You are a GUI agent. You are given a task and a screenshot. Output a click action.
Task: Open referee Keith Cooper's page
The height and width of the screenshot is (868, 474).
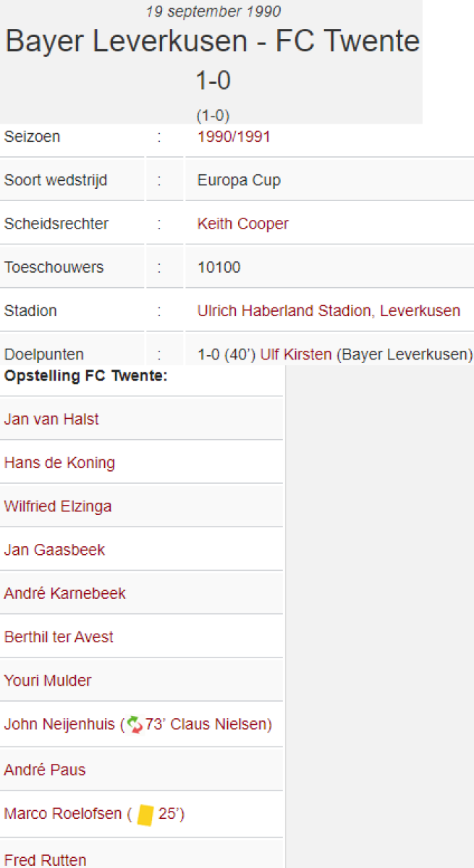pos(242,224)
